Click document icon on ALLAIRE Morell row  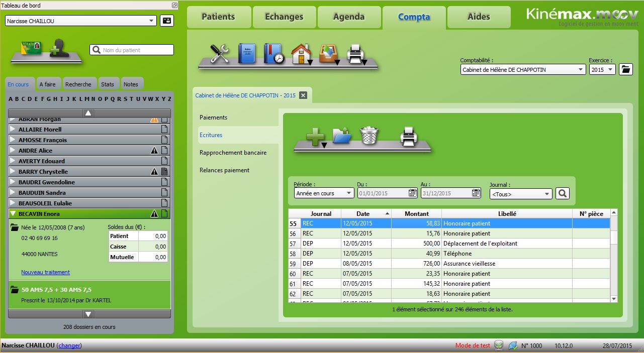164,130
